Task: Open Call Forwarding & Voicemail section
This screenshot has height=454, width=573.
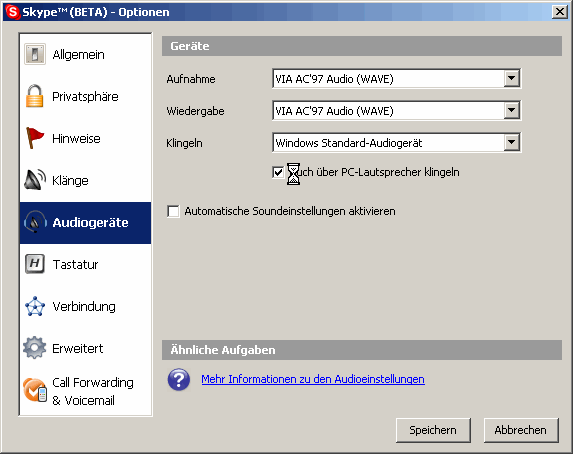Action: click(x=86, y=391)
